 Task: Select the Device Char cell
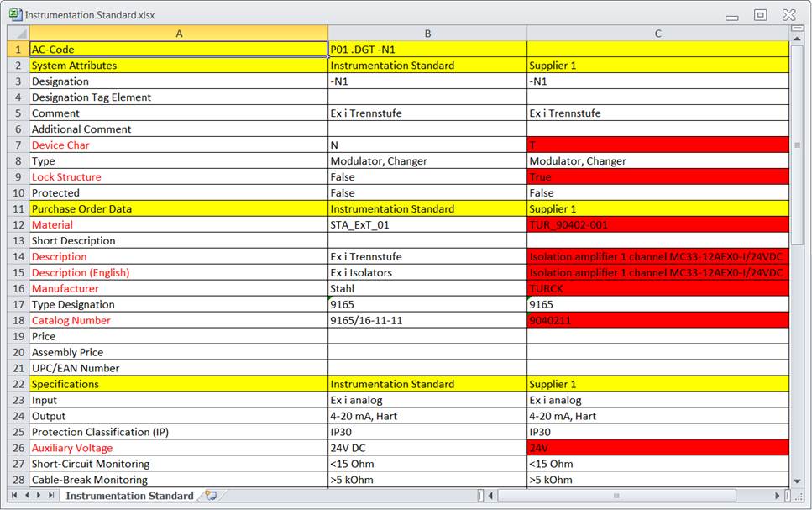coord(179,145)
